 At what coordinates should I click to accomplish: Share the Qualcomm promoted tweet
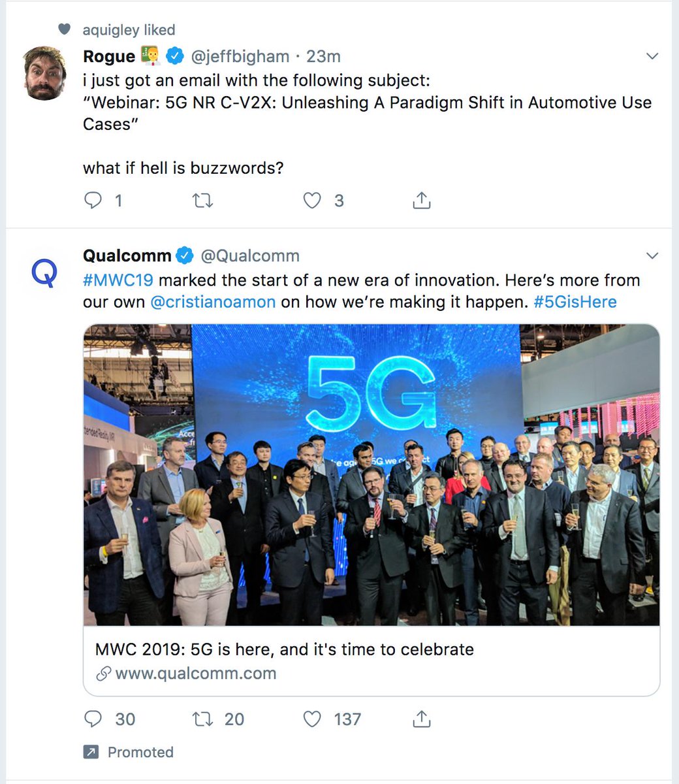tap(422, 719)
